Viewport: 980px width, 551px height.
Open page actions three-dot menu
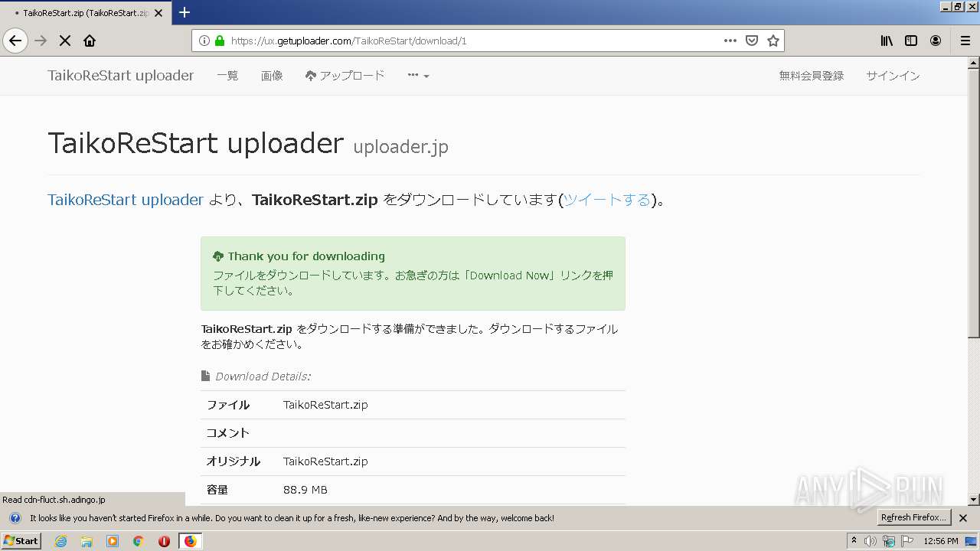click(x=730, y=41)
